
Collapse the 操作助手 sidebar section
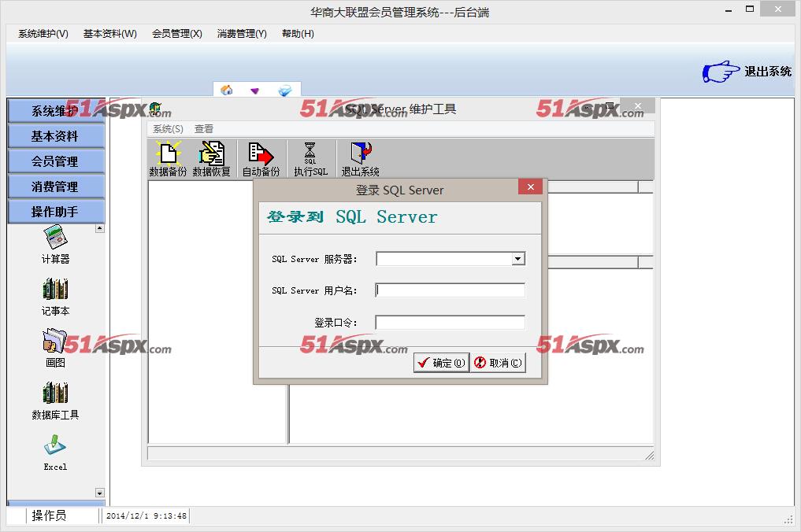click(x=56, y=212)
